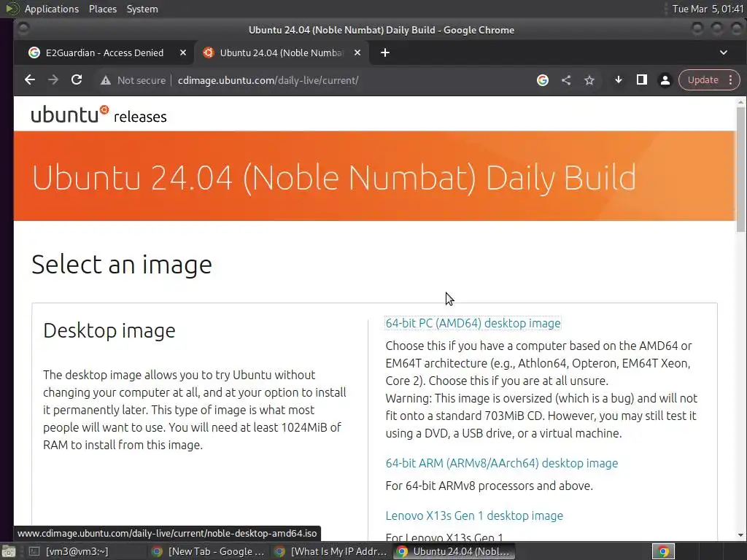Screen dimensions: 747x560
Task: Open the Chrome profile avatar
Action: 665,80
